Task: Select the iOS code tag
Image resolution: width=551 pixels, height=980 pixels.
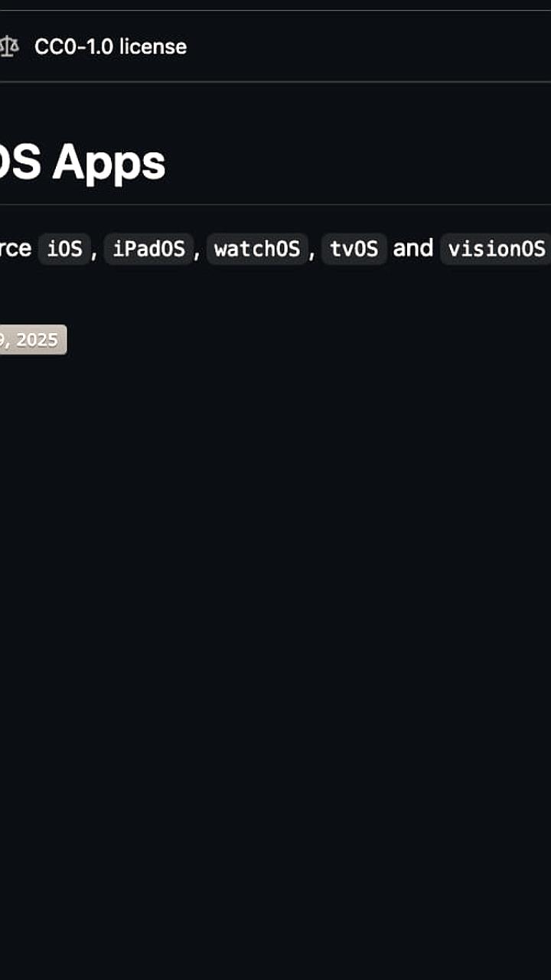Action: [x=64, y=249]
